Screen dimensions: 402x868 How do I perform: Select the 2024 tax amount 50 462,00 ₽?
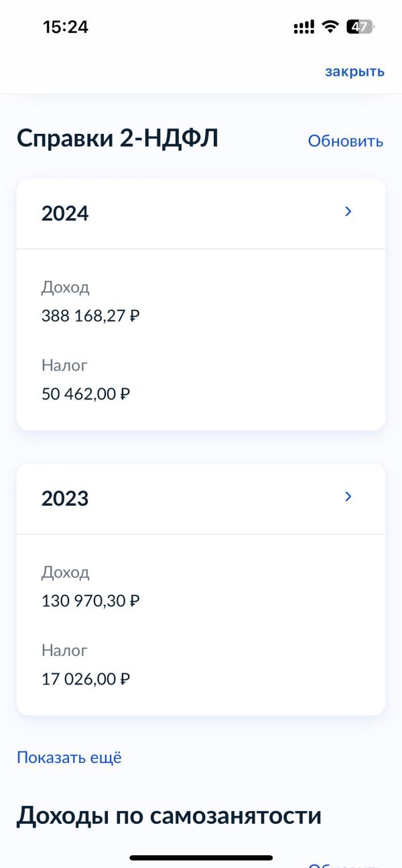[86, 394]
